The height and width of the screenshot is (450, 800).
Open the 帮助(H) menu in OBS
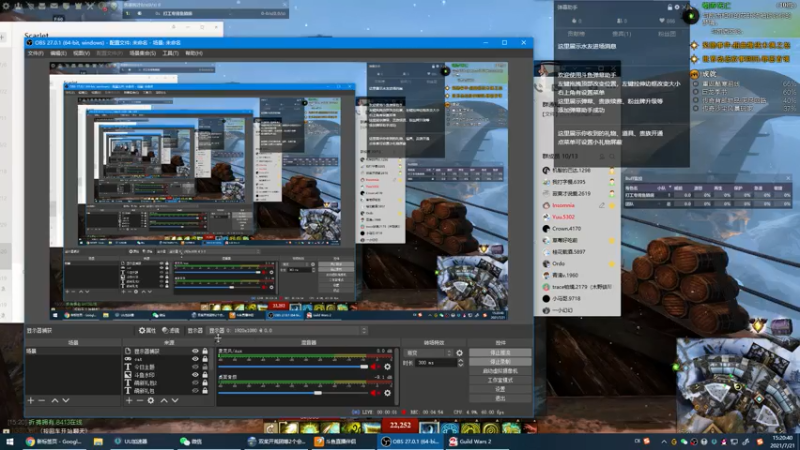pyautogui.click(x=194, y=53)
